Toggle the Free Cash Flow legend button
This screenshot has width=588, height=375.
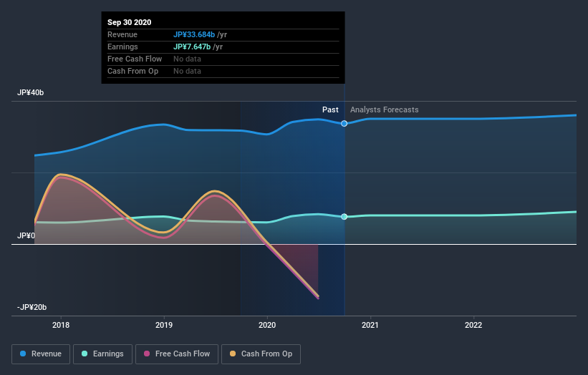[177, 354]
